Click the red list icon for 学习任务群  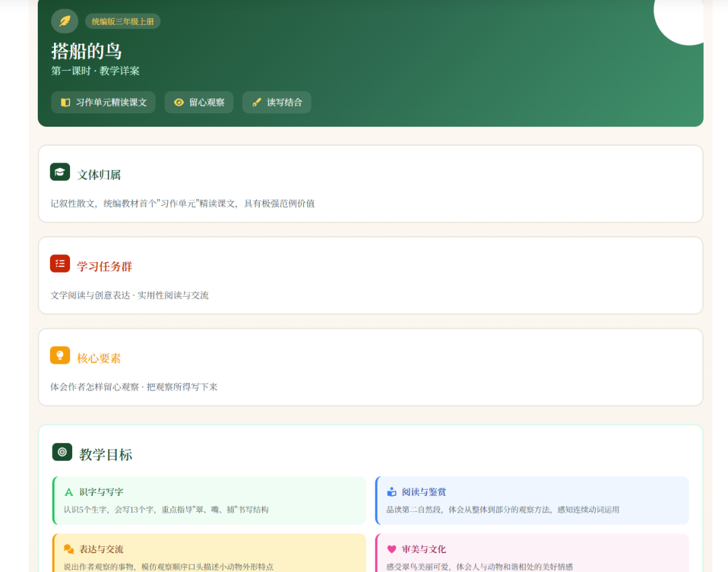tap(60, 263)
